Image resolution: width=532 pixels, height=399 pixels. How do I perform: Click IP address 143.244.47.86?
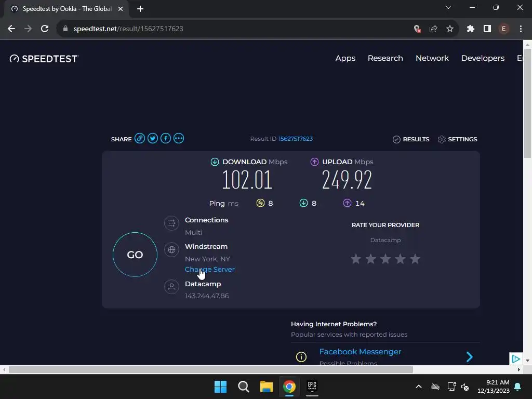click(207, 296)
